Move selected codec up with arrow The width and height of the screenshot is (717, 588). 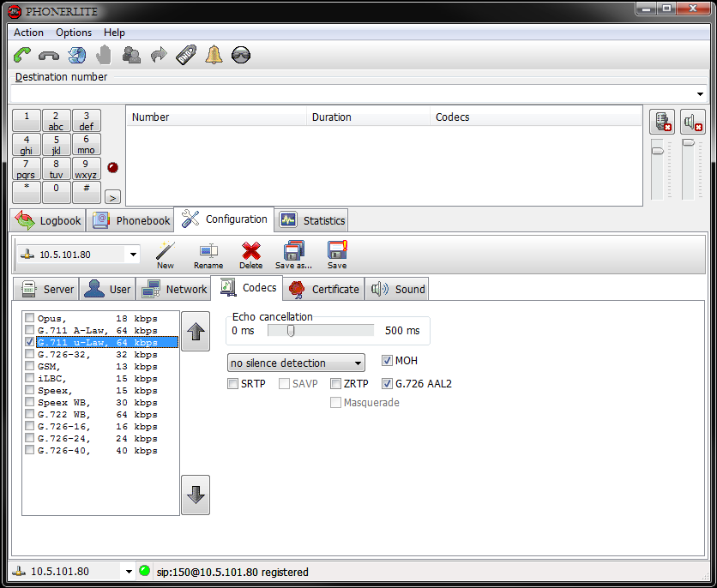[196, 331]
